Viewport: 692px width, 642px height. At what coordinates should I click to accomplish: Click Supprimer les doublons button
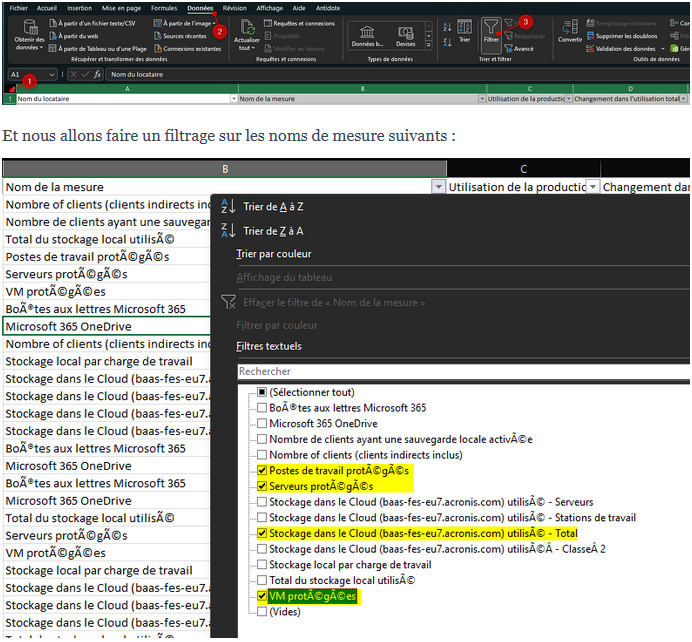tap(626, 35)
